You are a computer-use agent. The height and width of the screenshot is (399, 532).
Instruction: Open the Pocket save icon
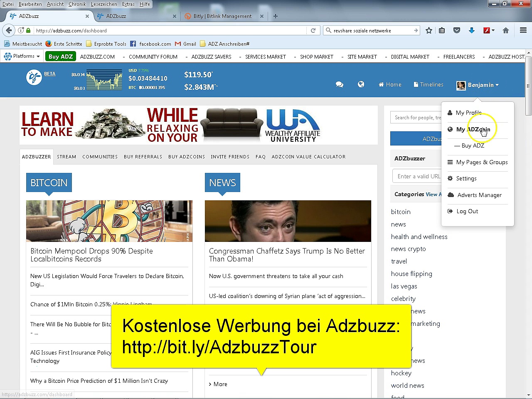456,30
